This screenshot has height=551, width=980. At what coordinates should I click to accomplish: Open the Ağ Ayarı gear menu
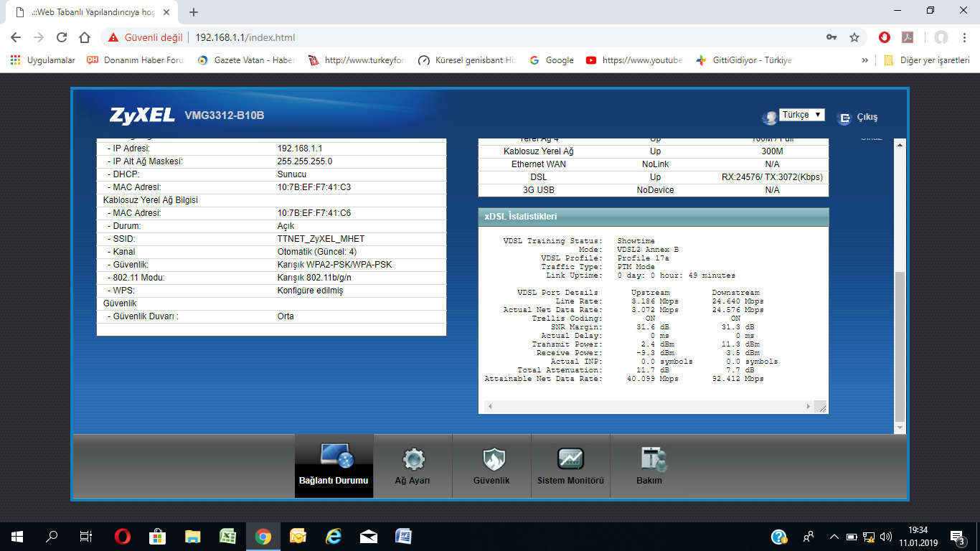pos(413,466)
